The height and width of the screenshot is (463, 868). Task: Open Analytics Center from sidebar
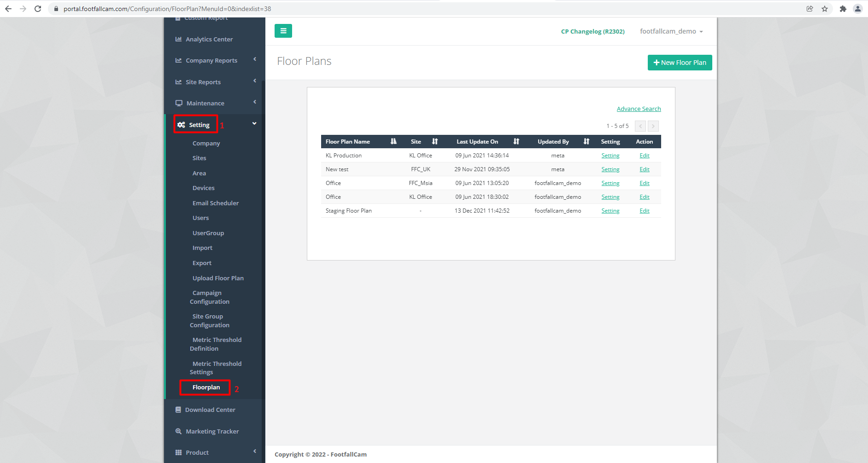[209, 39]
